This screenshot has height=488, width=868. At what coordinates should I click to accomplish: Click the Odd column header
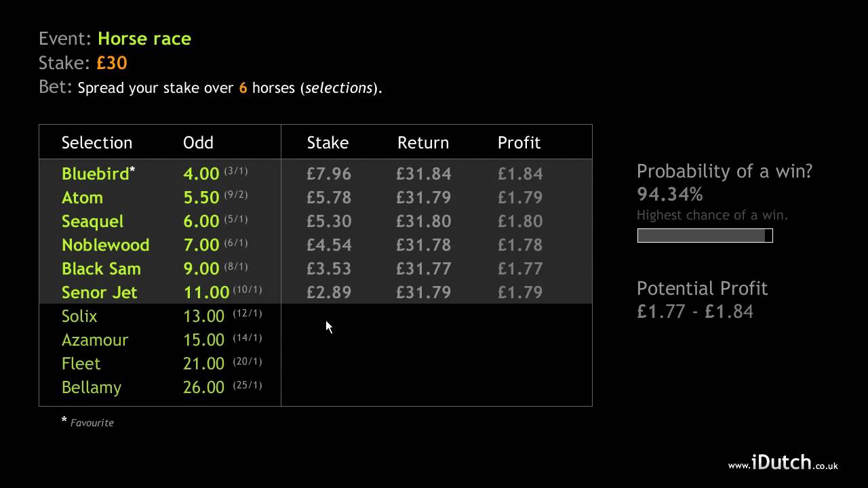pyautogui.click(x=198, y=142)
